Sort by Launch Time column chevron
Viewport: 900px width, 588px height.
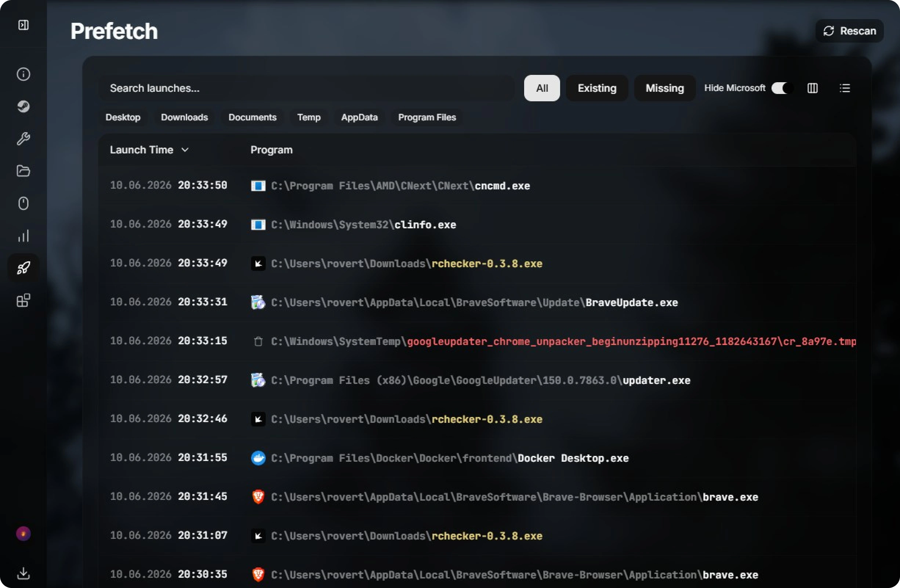point(185,150)
